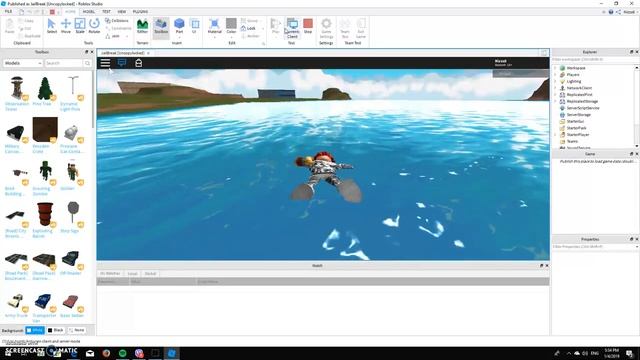The height and width of the screenshot is (360, 640).
Task: Click the Color swatch in Edit group
Action: pyautogui.click(x=231, y=24)
